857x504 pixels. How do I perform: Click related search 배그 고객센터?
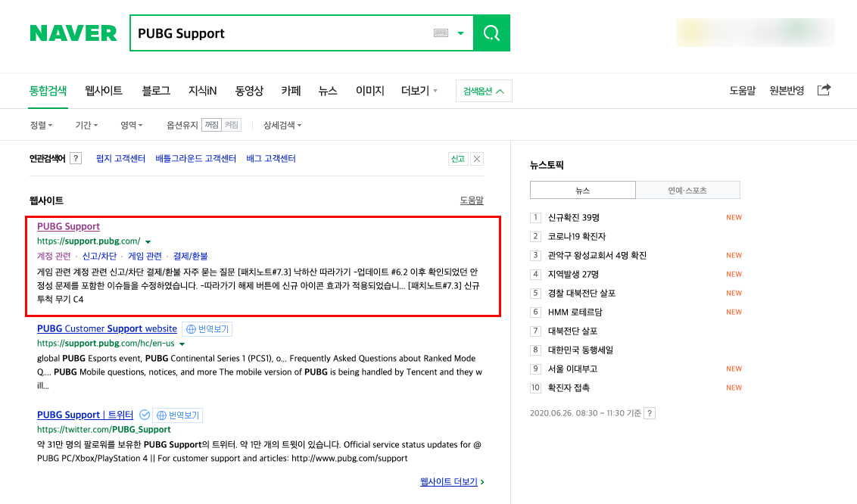pyautogui.click(x=270, y=158)
